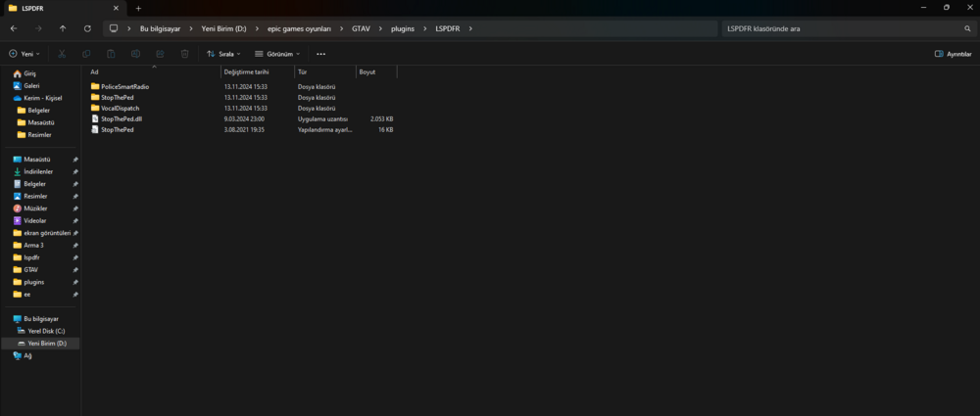Sort by Ad column header
The width and height of the screenshot is (980, 416).
[154, 71]
